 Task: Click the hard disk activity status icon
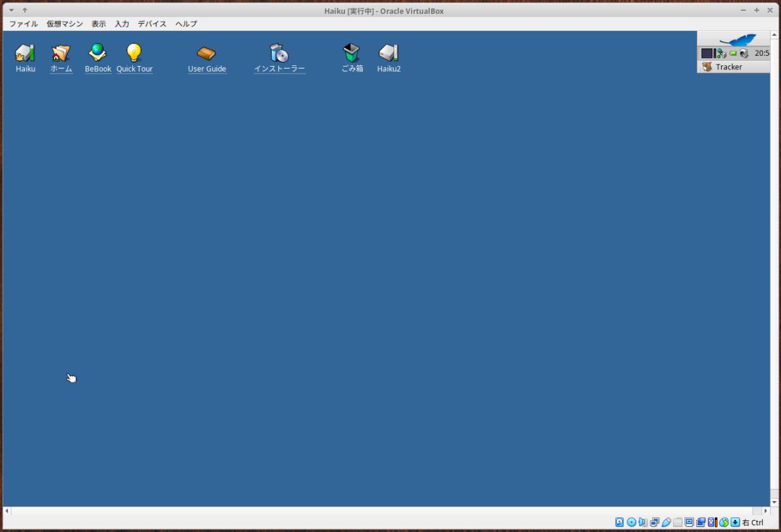[x=619, y=522]
